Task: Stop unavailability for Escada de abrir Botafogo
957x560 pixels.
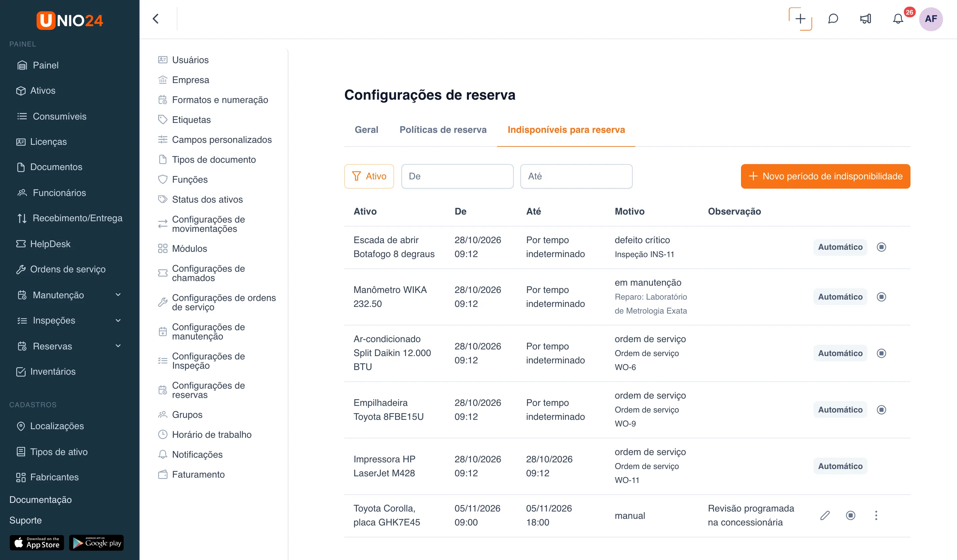Action: 882,247
